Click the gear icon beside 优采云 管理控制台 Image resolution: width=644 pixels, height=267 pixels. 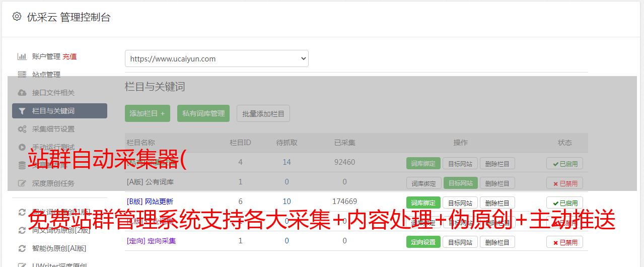(x=17, y=17)
